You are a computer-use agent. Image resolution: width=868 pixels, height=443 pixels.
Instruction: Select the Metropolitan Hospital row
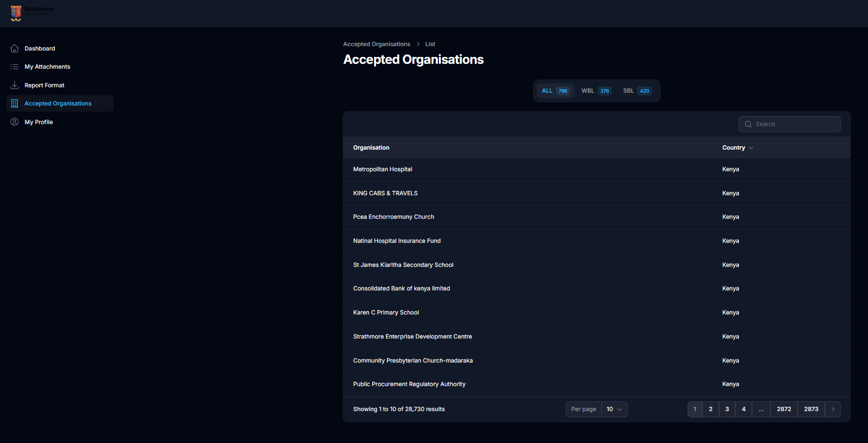(x=382, y=169)
